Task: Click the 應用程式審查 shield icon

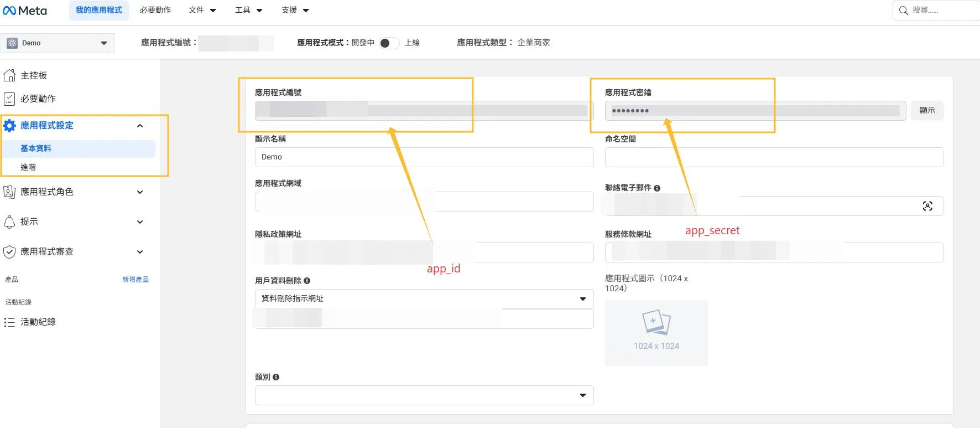Action: click(9, 252)
